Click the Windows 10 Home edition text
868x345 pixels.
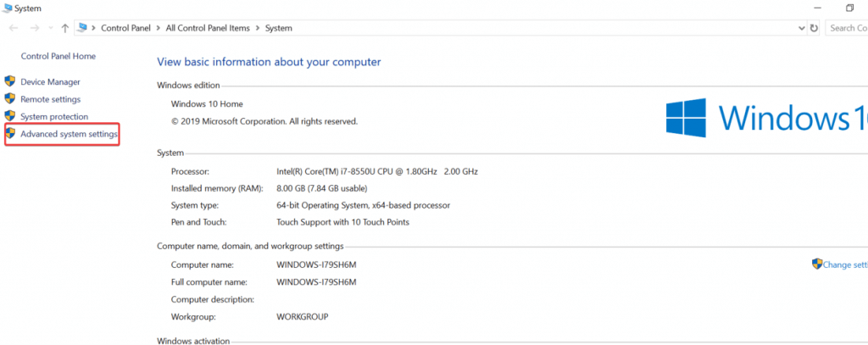[x=207, y=103]
